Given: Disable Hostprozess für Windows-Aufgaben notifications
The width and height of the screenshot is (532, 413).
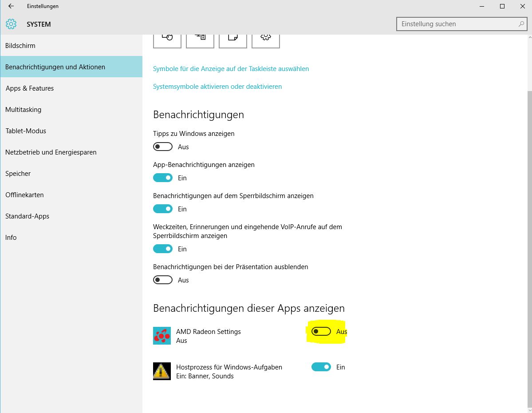Looking at the screenshot, I should (x=321, y=367).
